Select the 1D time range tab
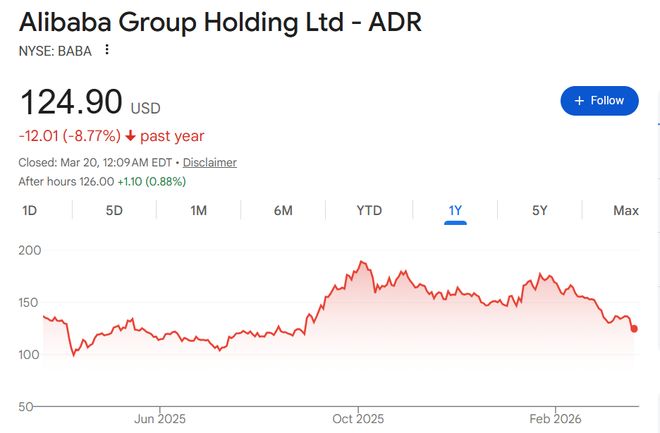The image size is (660, 433). point(29,210)
